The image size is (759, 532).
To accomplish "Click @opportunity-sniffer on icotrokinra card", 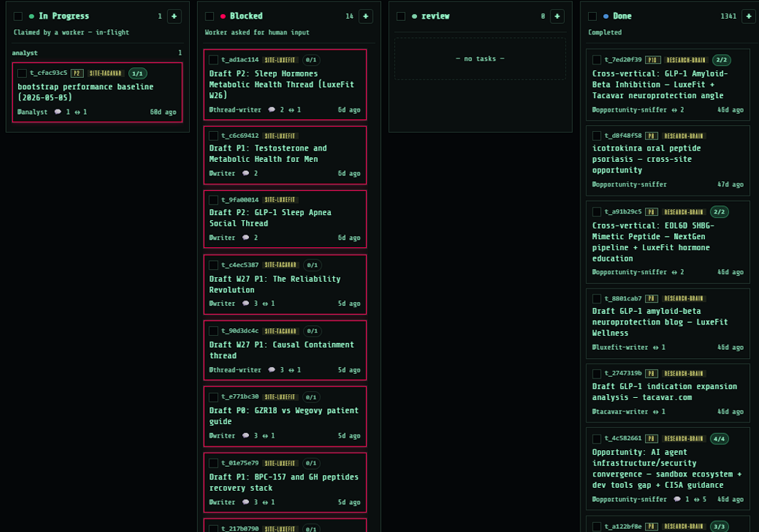I will click(629, 184).
